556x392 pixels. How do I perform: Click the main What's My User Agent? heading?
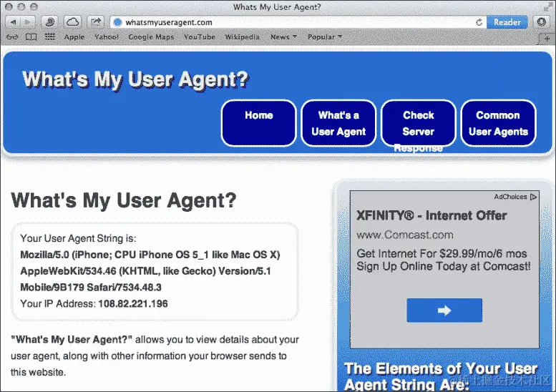(x=123, y=200)
